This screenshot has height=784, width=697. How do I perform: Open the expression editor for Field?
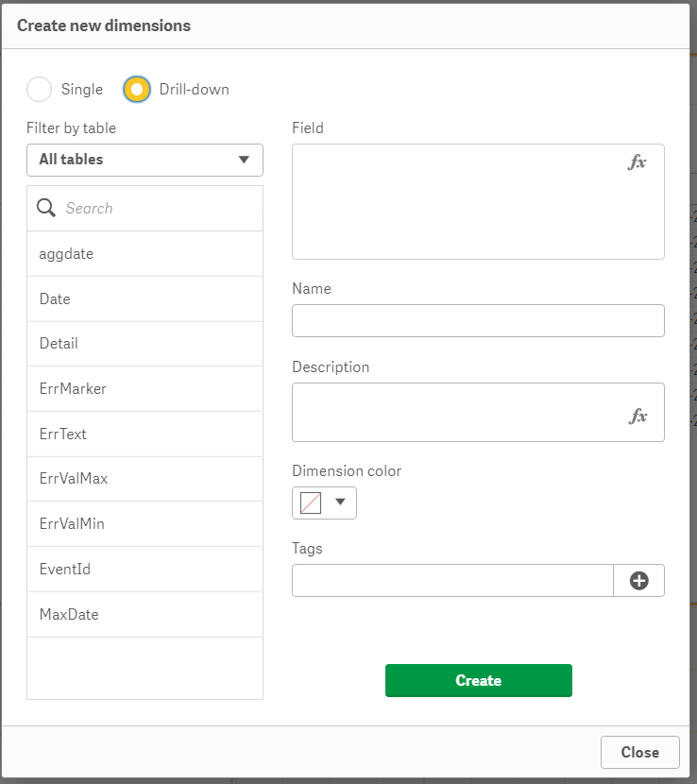pyautogui.click(x=637, y=162)
